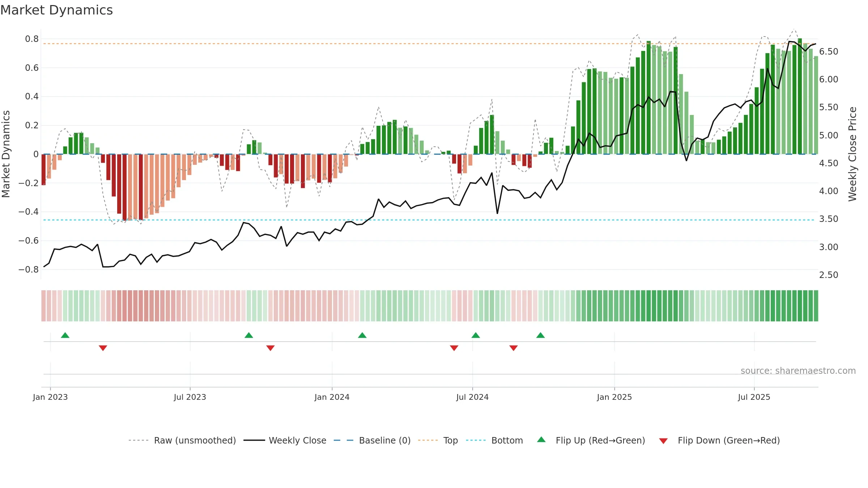Toggle the Top legend entry

click(x=438, y=440)
